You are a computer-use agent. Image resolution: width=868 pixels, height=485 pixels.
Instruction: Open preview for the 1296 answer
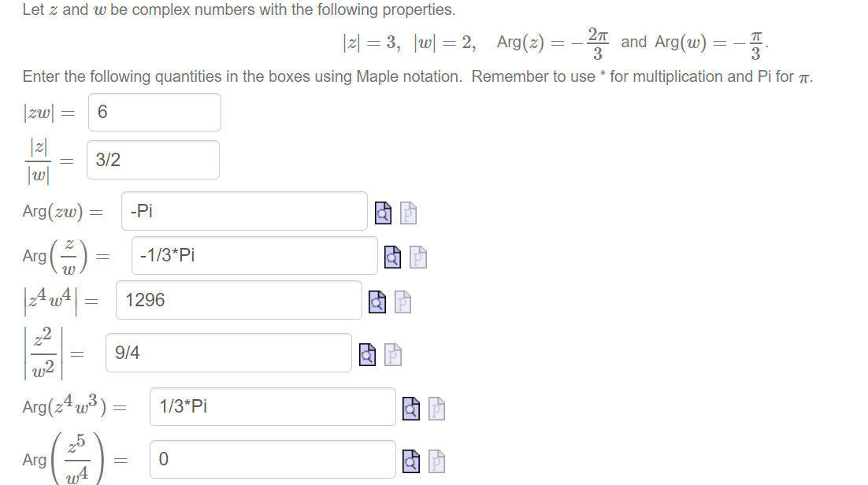coord(378,301)
